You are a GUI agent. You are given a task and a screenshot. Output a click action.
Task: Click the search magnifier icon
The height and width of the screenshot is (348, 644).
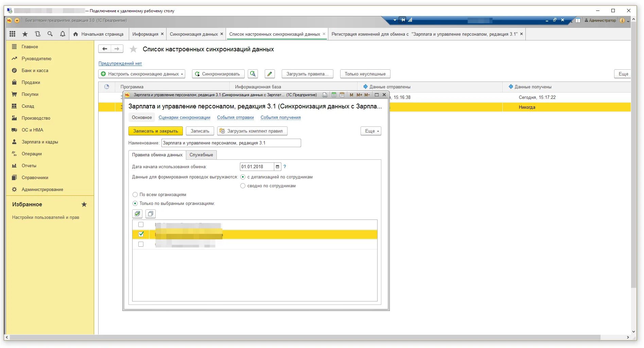(50, 34)
